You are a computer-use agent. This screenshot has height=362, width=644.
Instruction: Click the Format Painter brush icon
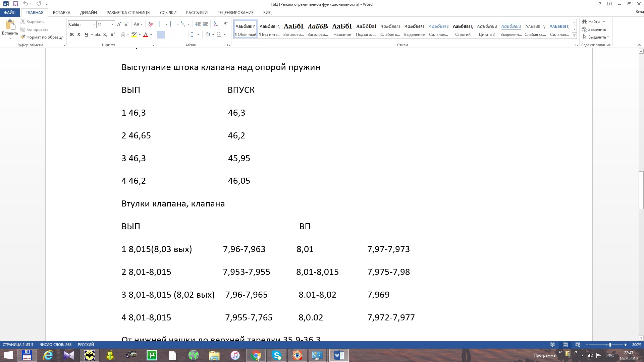pyautogui.click(x=23, y=37)
